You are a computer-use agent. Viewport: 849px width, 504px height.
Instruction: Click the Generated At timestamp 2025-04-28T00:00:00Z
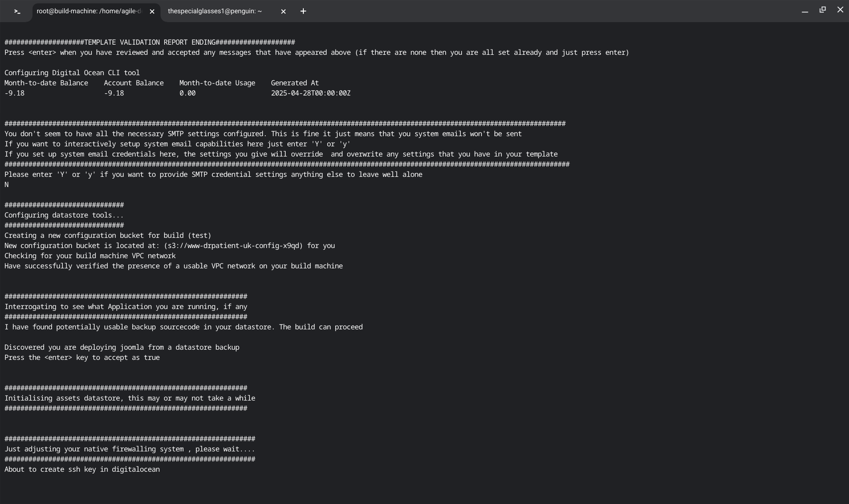[310, 93]
